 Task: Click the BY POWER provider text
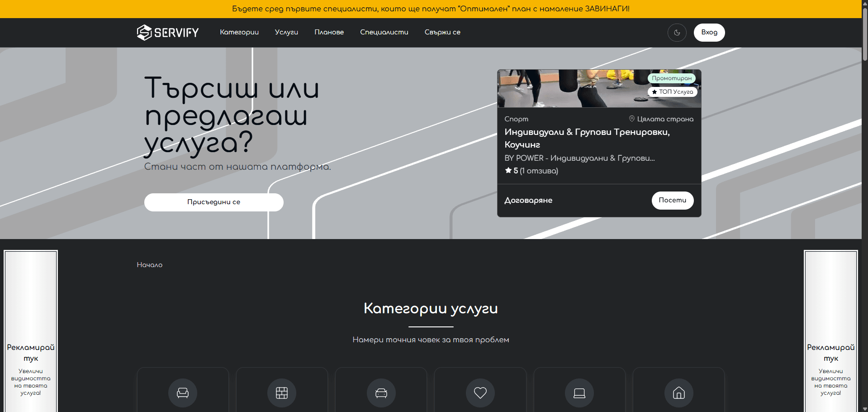[579, 158]
